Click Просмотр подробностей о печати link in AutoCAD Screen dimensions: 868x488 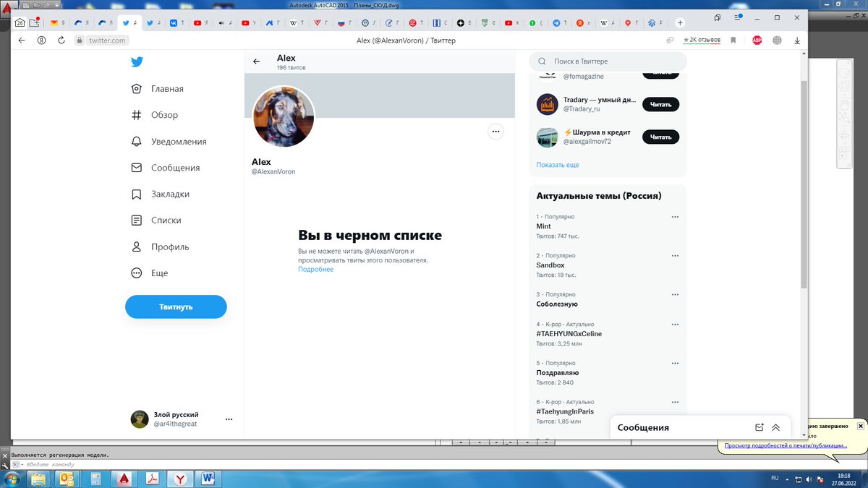(785, 445)
